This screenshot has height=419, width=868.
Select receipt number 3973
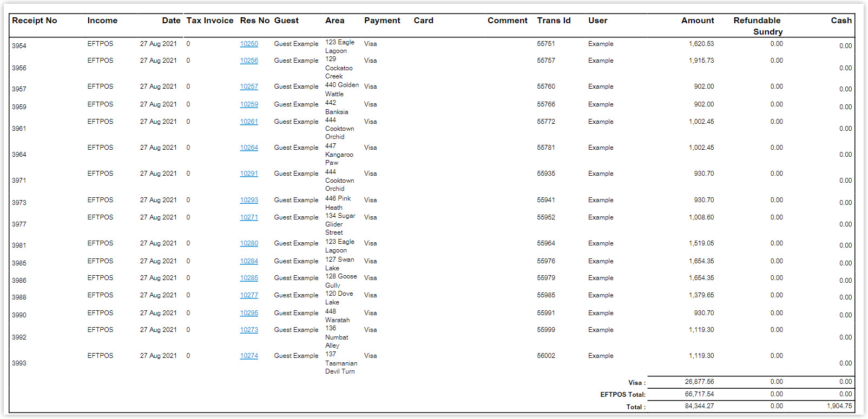(x=19, y=203)
